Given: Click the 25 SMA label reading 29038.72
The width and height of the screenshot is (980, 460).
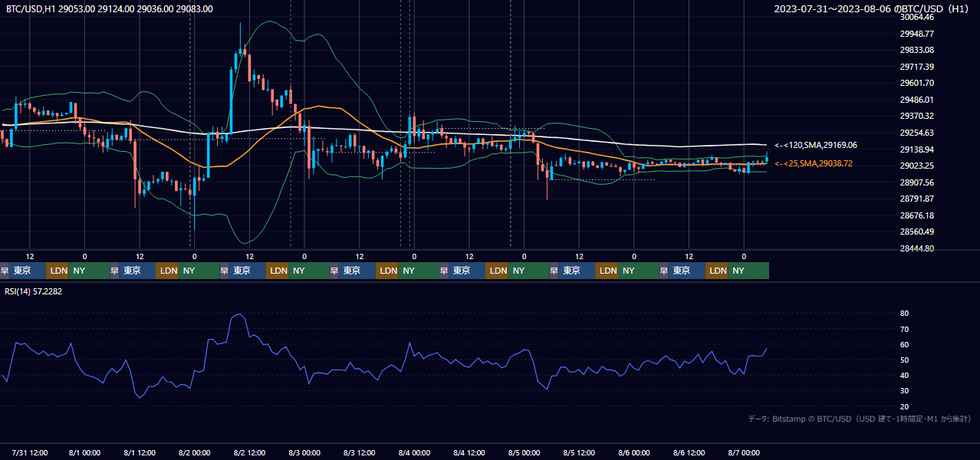Looking at the screenshot, I should 814,163.
